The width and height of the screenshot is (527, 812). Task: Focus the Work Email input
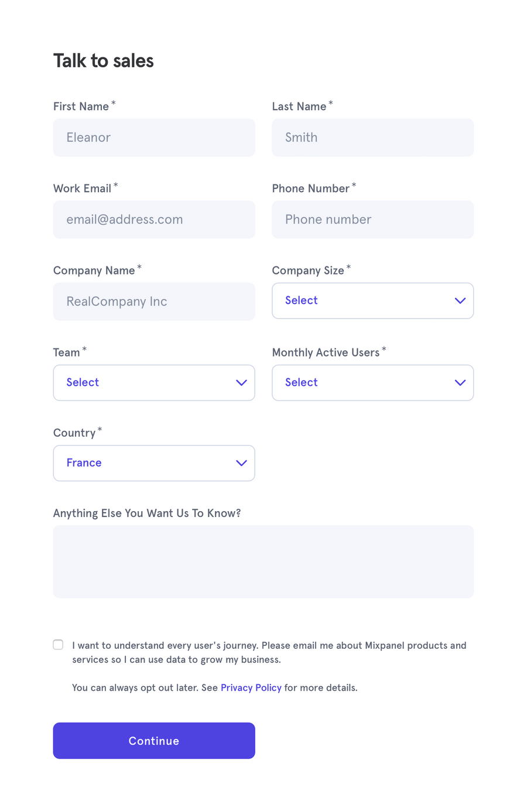pos(154,220)
